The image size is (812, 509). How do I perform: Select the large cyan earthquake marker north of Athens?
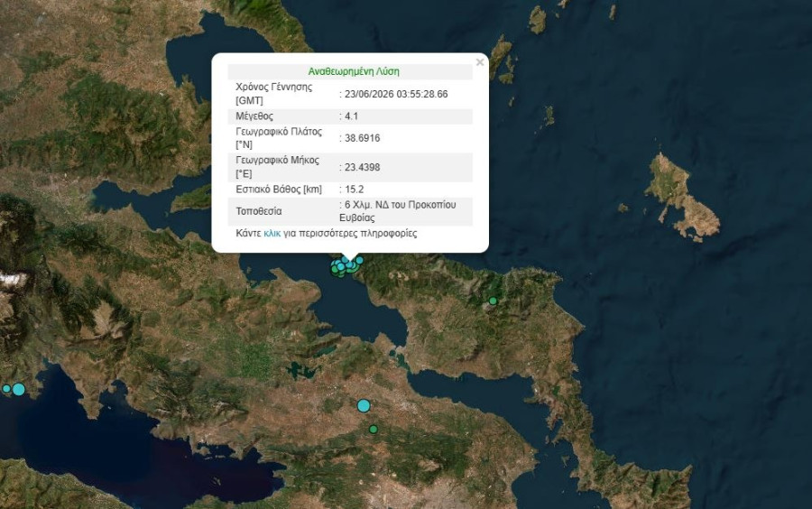pos(364,405)
